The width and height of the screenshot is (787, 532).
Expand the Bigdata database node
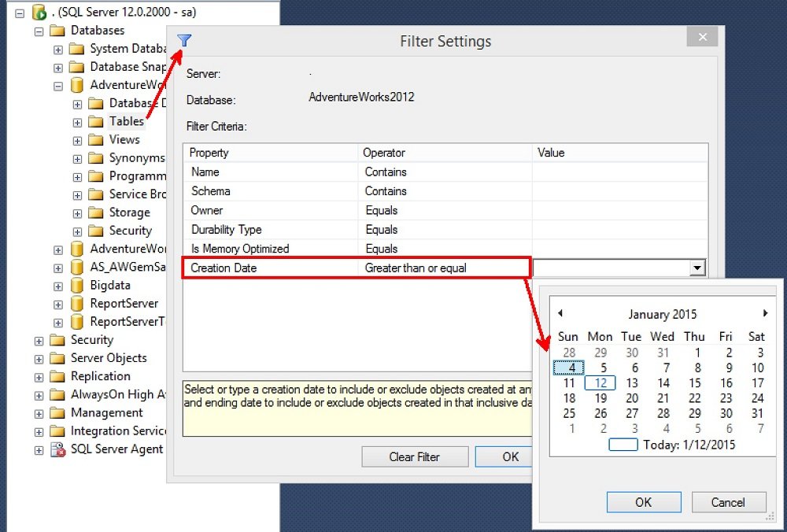coord(58,286)
